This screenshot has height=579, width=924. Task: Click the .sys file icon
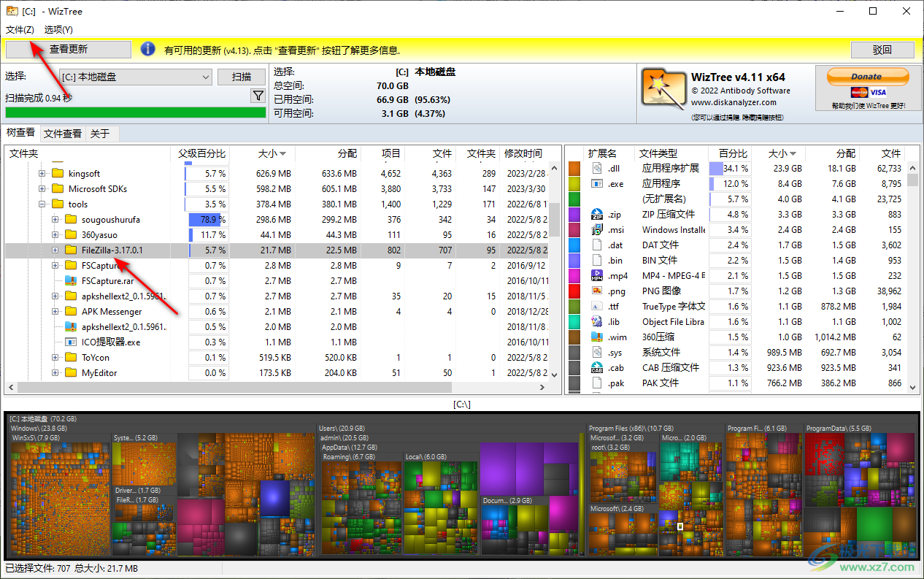(597, 352)
